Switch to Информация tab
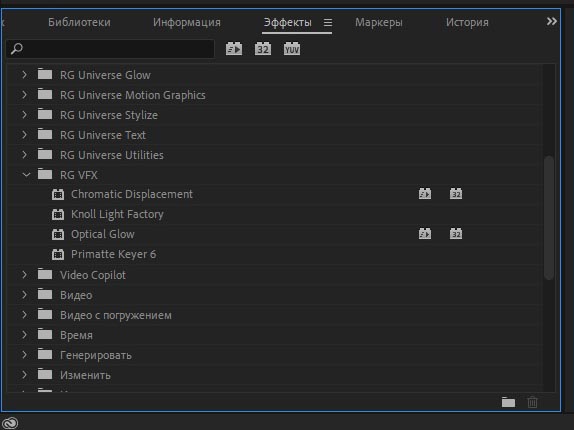The width and height of the screenshot is (574, 430). coord(187,22)
